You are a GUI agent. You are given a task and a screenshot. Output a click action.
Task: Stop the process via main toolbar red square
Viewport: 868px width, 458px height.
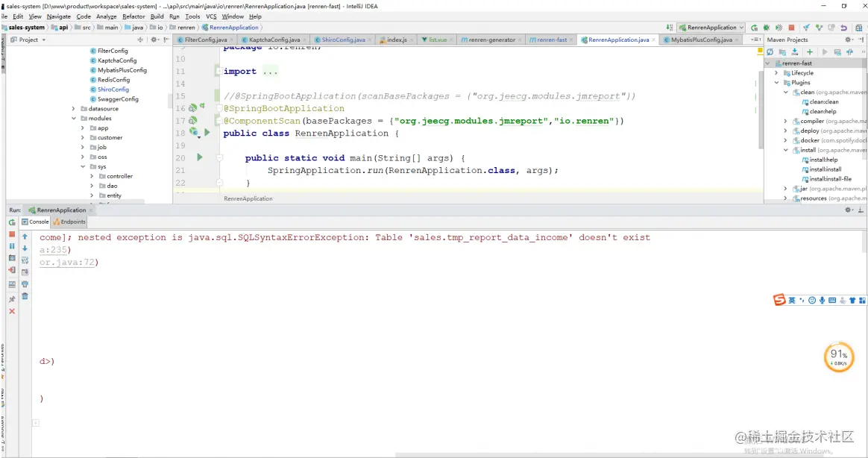(x=791, y=28)
